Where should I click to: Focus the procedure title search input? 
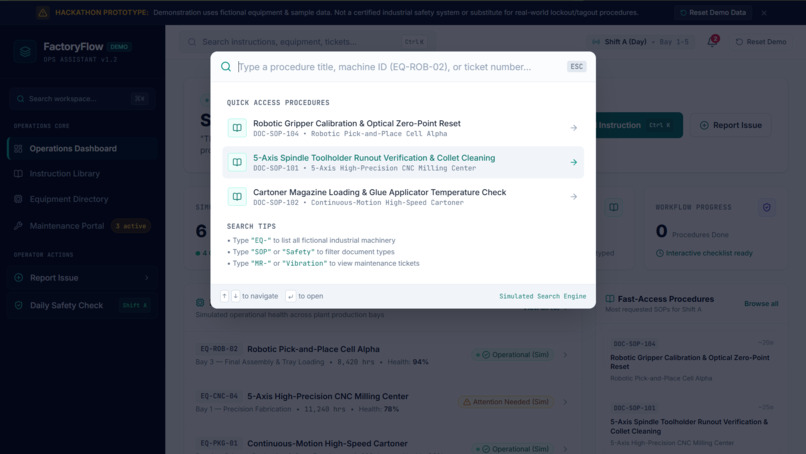[398, 66]
